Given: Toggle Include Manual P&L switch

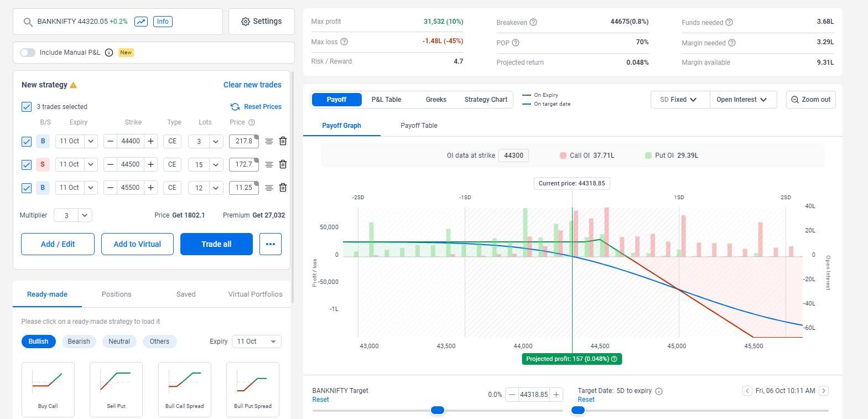Looking at the screenshot, I should point(28,53).
